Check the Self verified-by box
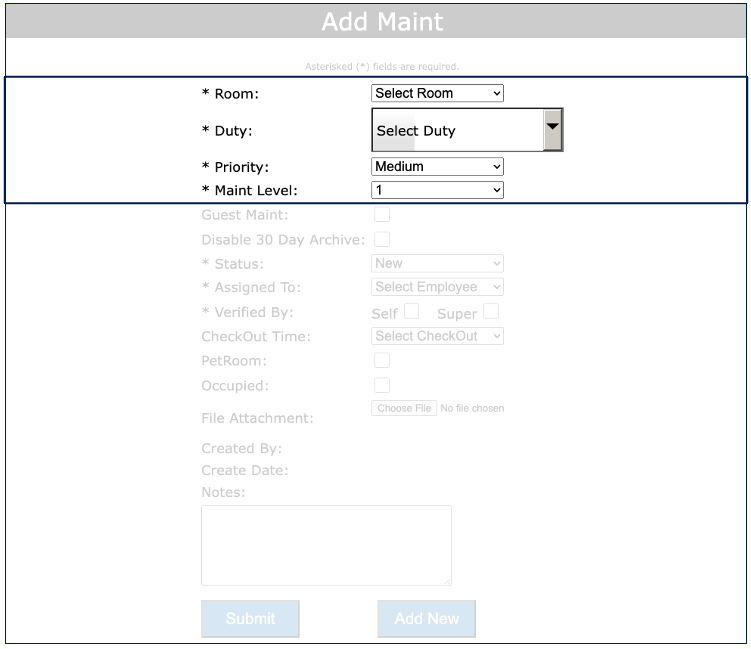 pos(411,312)
